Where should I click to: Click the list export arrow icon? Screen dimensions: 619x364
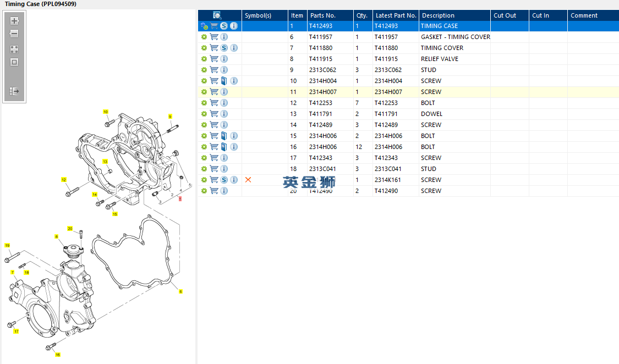pos(14,91)
